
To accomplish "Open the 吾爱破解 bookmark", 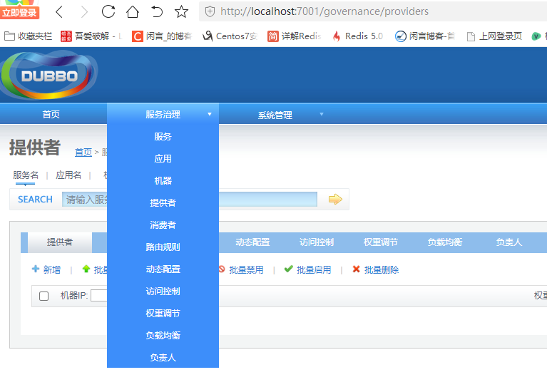I will tap(91, 36).
